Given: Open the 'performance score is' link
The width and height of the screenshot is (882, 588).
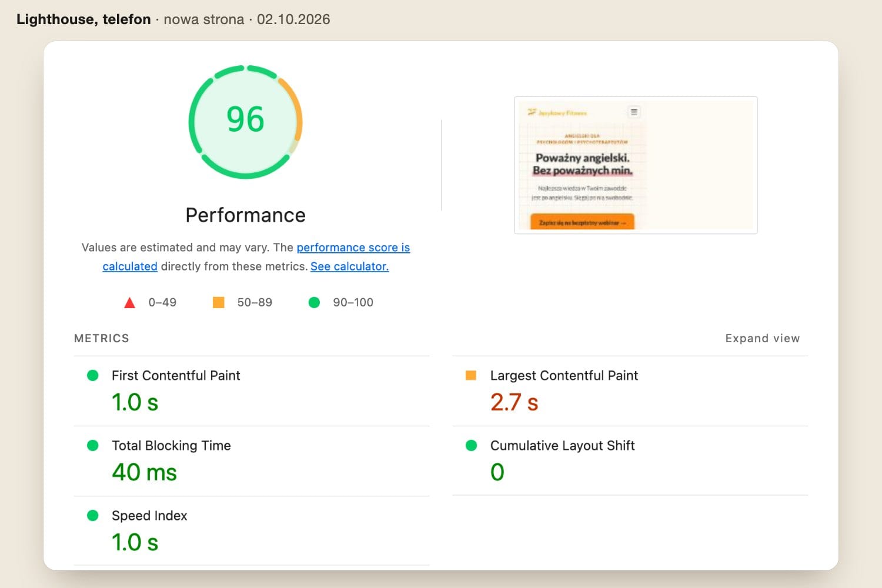Looking at the screenshot, I should click(353, 248).
